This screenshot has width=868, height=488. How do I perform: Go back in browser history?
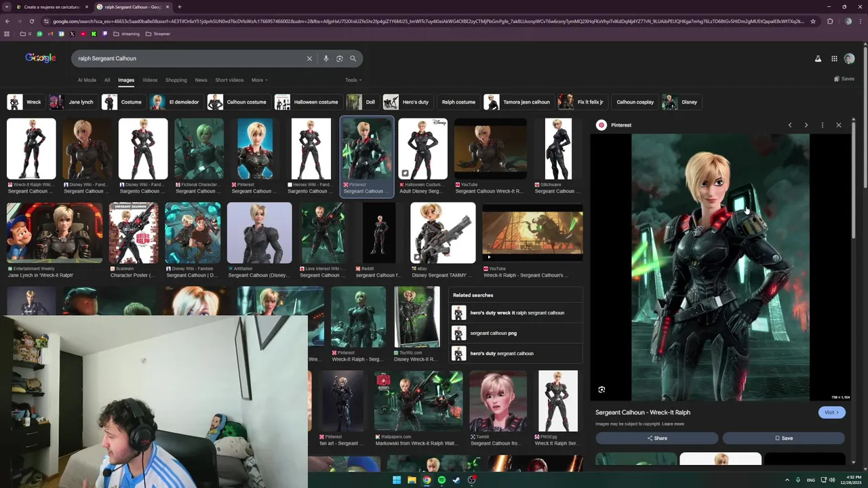7,21
